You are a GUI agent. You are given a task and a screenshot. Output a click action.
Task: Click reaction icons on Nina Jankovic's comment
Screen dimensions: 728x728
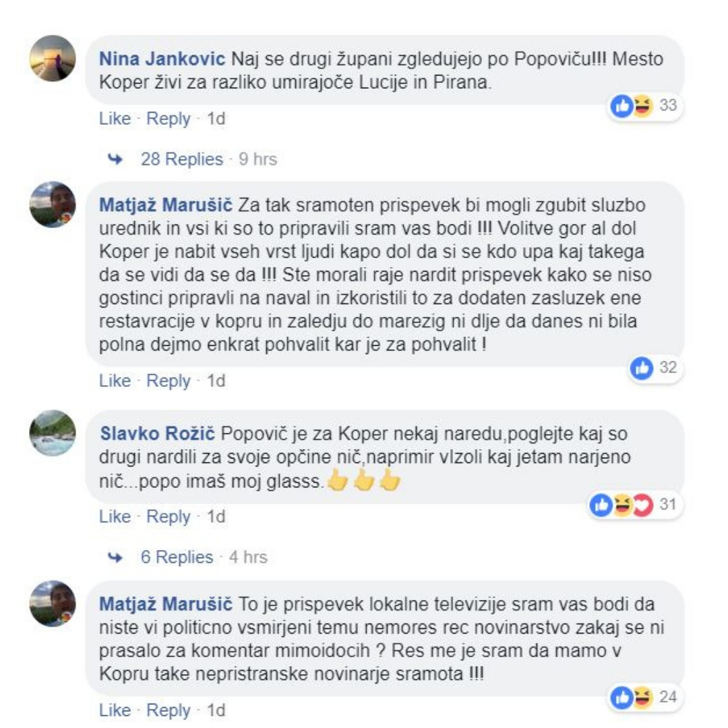pos(632,106)
